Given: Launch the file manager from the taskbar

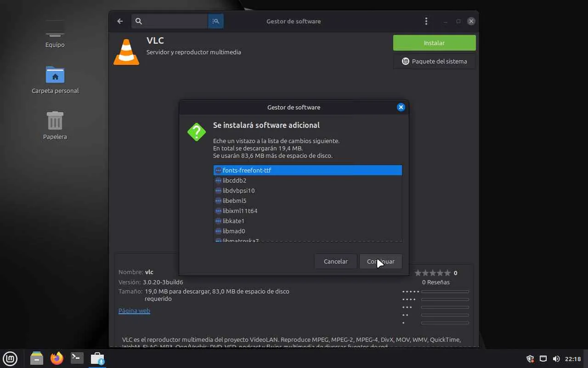Looking at the screenshot, I should (37, 358).
